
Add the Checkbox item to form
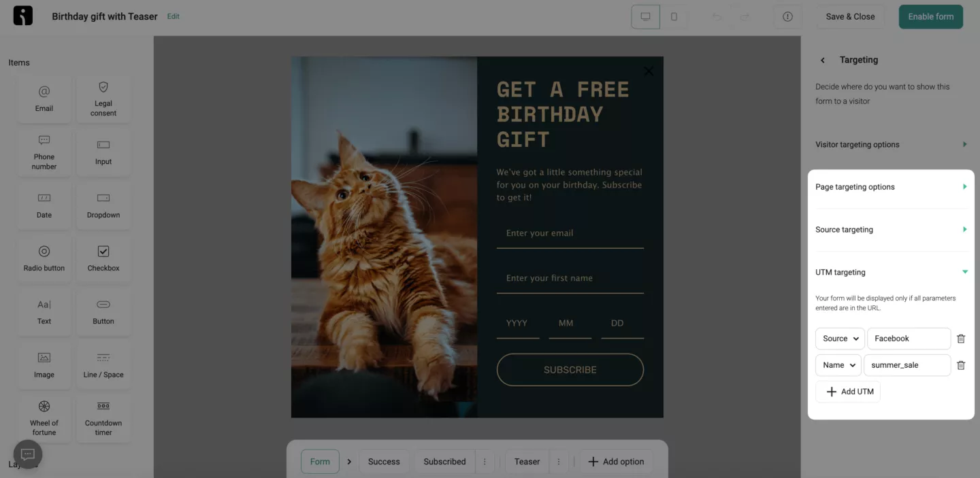[x=103, y=258]
